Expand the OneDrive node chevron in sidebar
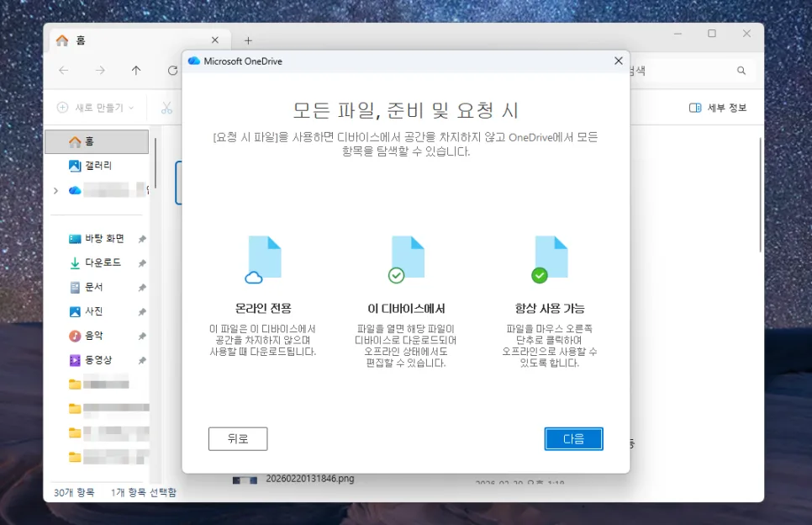This screenshot has width=812, height=525. coord(56,191)
